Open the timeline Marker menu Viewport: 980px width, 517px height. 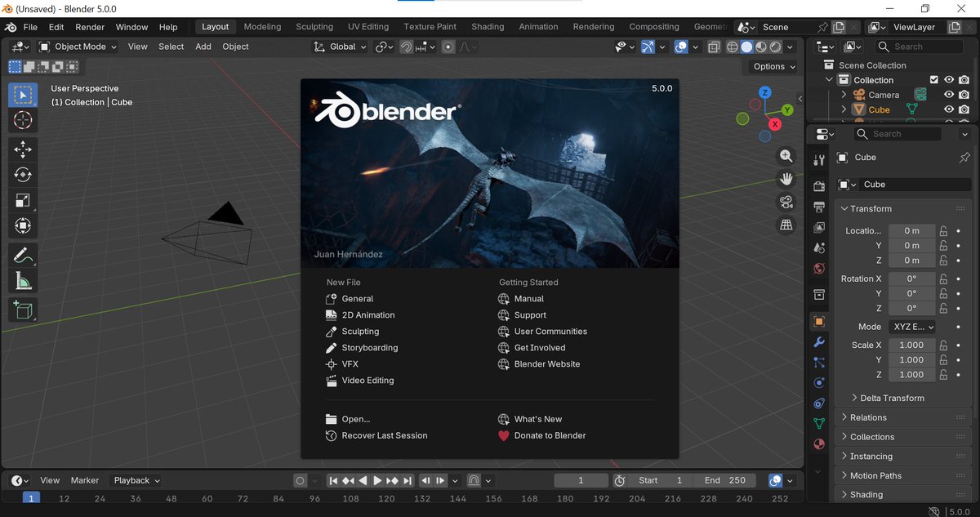(85, 480)
